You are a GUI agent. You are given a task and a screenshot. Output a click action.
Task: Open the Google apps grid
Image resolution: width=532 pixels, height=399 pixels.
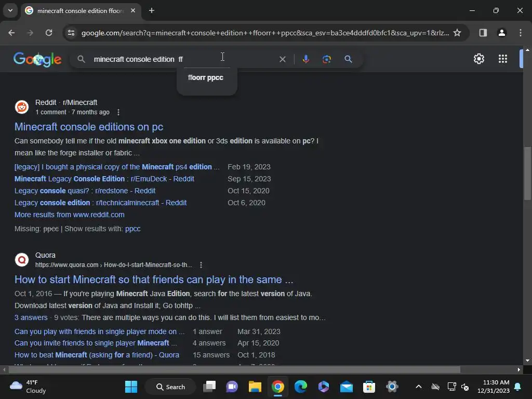pos(502,59)
